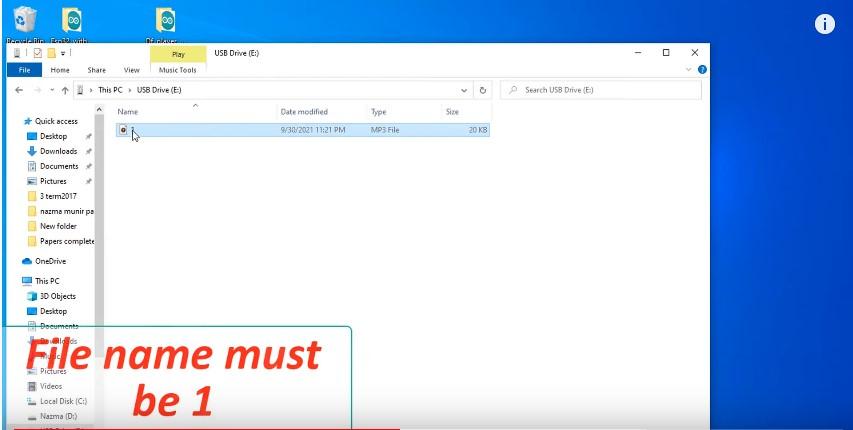Open the Df player Arduino desktop icon

[x=165, y=24]
